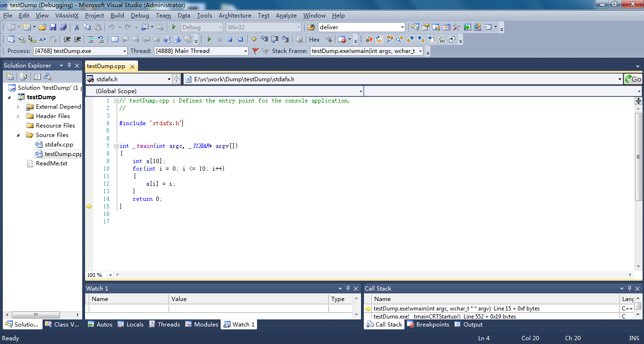The image size is (644, 344).
Task: Open the Architecture menu
Action: (x=235, y=15)
